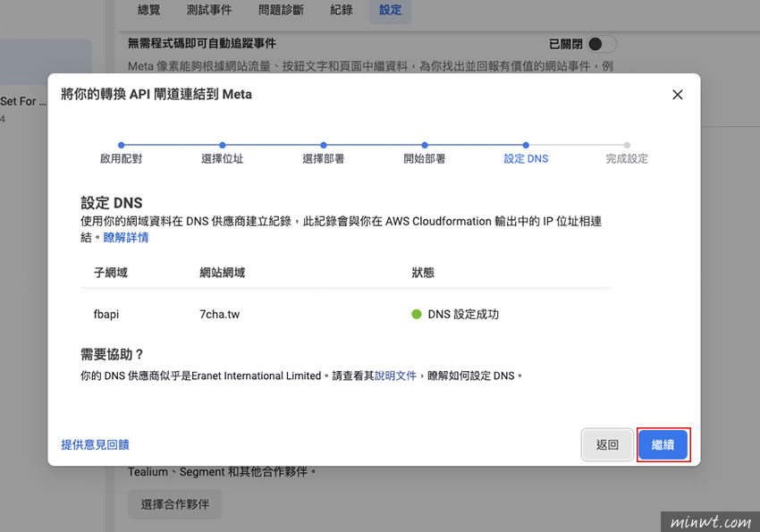Select the 啟用配對 step dot
The height and width of the screenshot is (532, 760).
(x=122, y=145)
